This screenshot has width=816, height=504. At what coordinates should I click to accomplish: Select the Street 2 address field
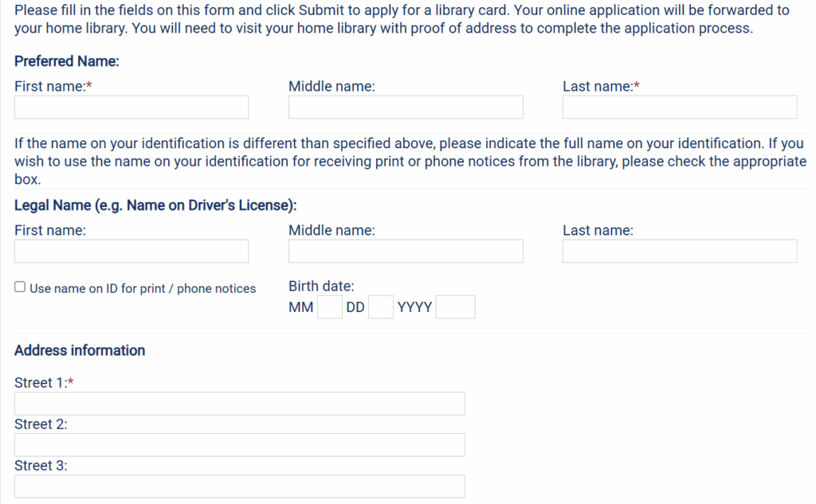(x=239, y=444)
